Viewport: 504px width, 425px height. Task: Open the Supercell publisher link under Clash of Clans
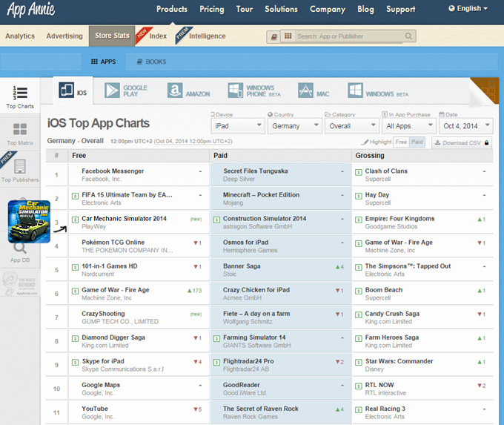click(378, 179)
